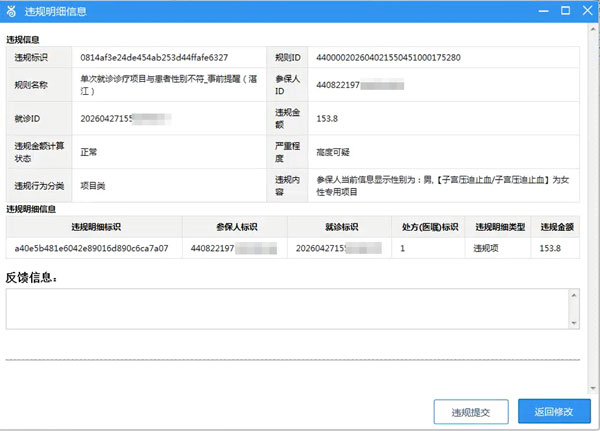This screenshot has height=431, width=600.
Task: Click the 违规行为分类 label
Action: coord(39,186)
